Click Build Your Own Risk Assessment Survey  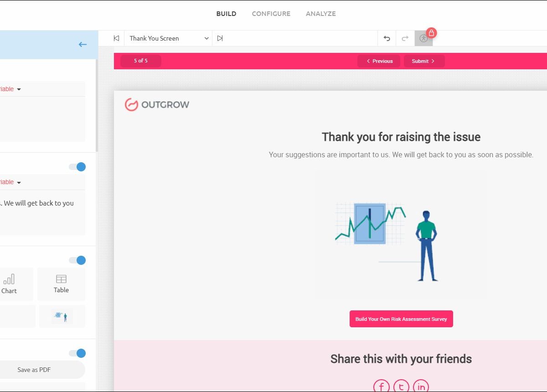click(x=401, y=319)
